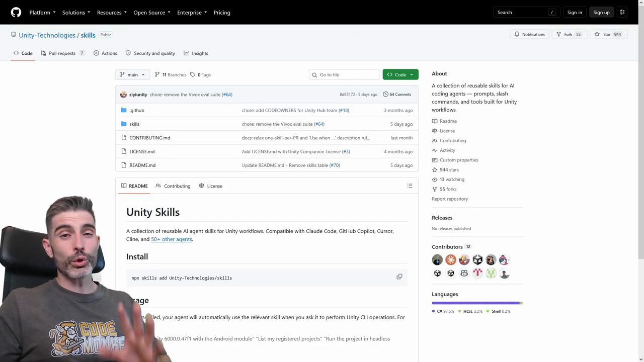
Task: Switch to the Pull requests tab
Action: click(62, 53)
